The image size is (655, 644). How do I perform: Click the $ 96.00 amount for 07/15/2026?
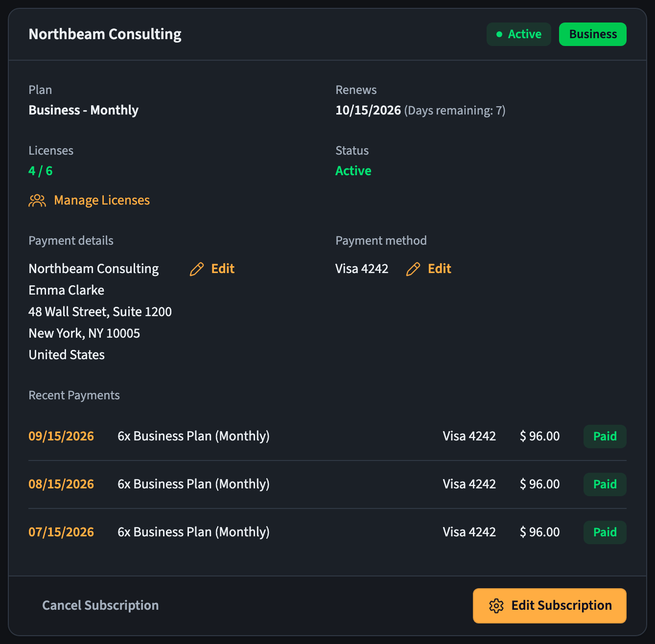click(539, 532)
